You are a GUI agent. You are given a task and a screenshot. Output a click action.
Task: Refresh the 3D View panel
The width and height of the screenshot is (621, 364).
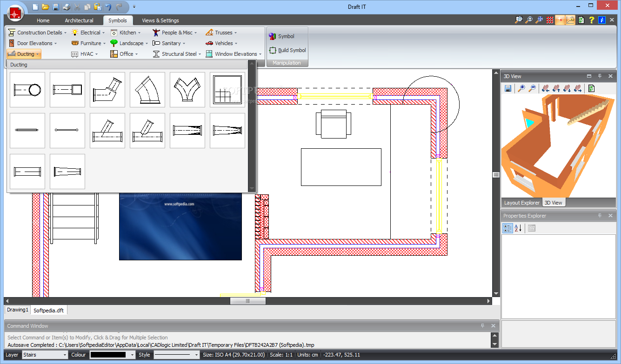pyautogui.click(x=591, y=88)
